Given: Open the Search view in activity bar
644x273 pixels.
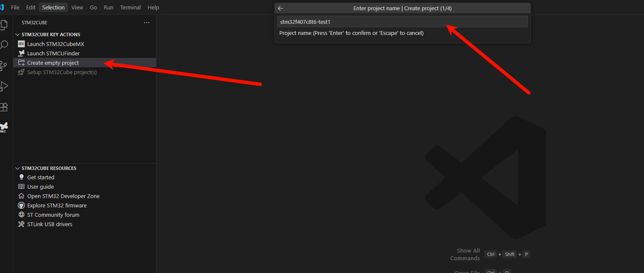Looking at the screenshot, I should [3, 45].
